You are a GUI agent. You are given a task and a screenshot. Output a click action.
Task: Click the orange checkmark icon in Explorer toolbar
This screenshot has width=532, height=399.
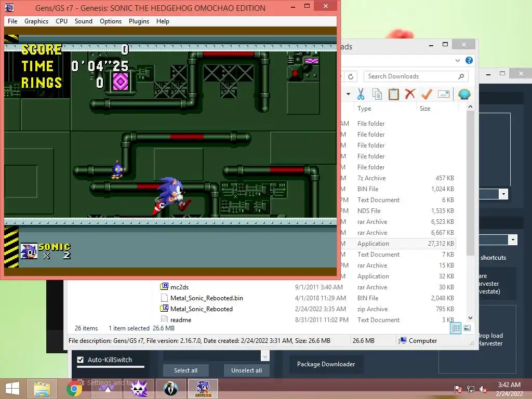click(x=427, y=94)
